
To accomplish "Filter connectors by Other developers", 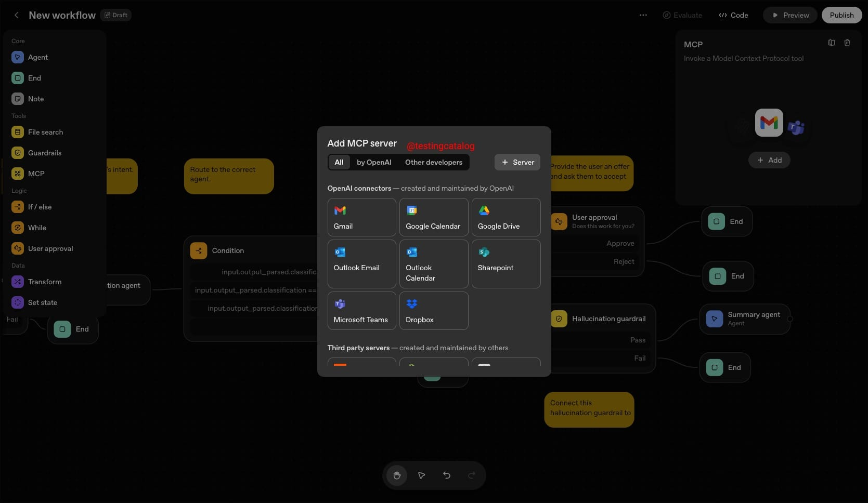I will pyautogui.click(x=434, y=162).
